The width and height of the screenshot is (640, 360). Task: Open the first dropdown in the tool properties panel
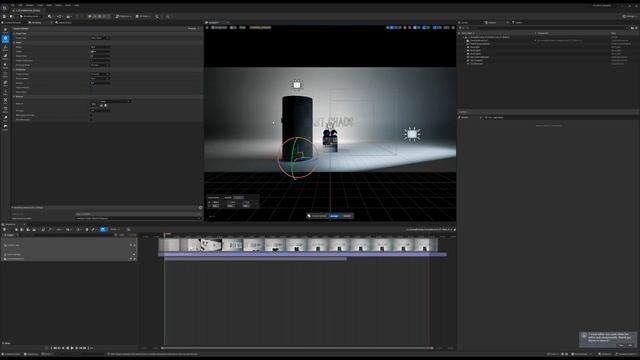[x=100, y=38]
